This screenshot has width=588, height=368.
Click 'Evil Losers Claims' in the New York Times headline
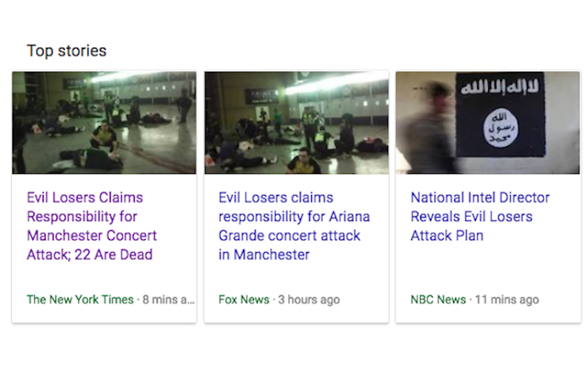85,197
